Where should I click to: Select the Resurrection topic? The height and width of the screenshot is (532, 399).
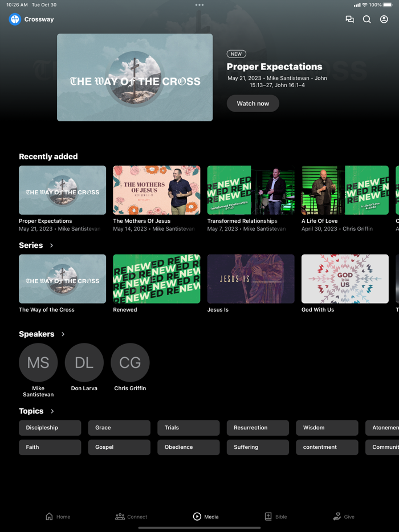click(x=258, y=428)
